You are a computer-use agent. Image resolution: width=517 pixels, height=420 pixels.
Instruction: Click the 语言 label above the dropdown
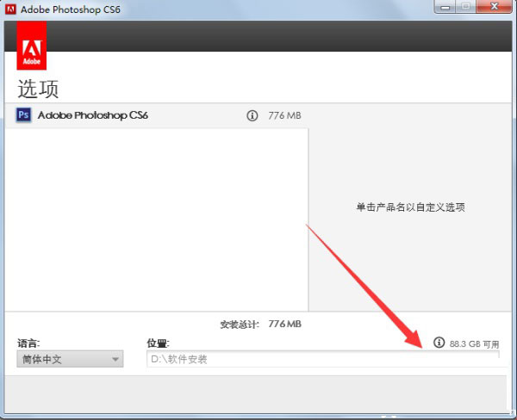28,343
